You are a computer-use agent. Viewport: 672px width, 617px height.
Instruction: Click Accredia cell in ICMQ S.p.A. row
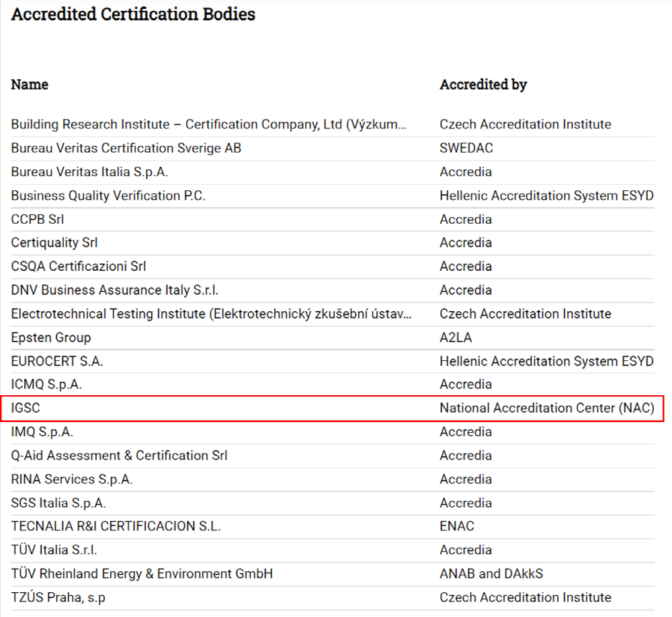[466, 384]
